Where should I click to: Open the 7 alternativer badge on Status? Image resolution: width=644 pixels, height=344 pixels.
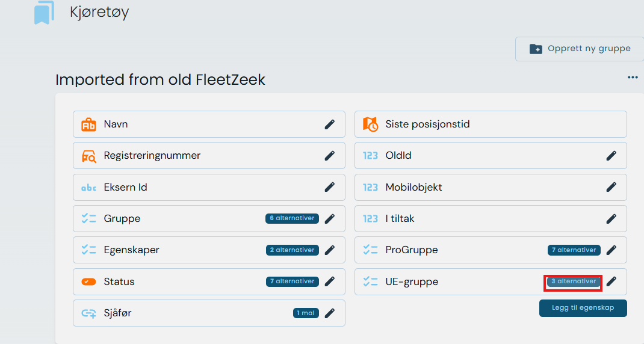click(292, 281)
